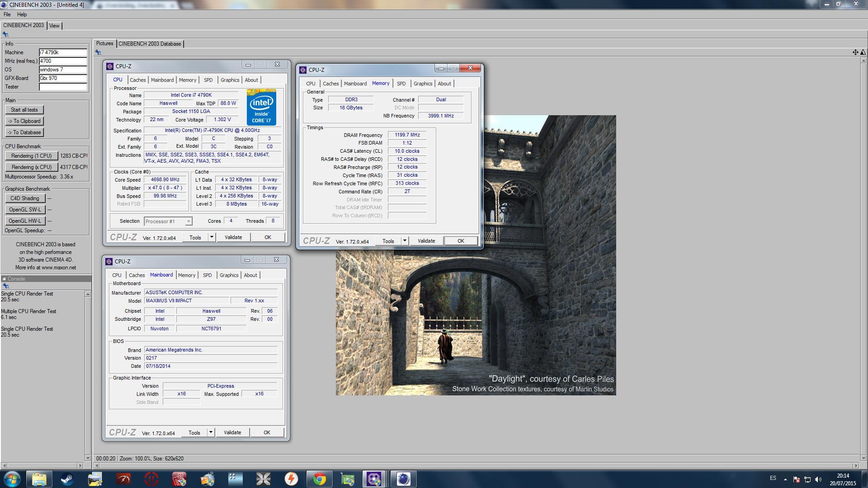868x488 pixels.
Task: Open the File menu
Action: 7,14
